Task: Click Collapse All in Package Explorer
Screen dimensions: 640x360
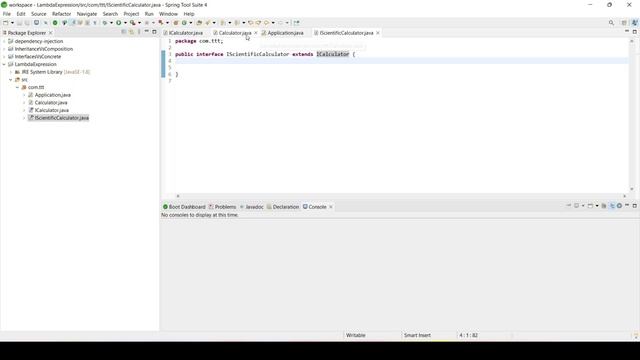Action: coord(124,32)
